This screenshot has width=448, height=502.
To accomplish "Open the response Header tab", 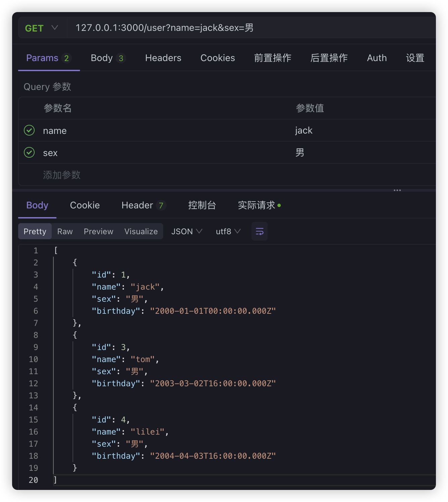I will (x=143, y=205).
